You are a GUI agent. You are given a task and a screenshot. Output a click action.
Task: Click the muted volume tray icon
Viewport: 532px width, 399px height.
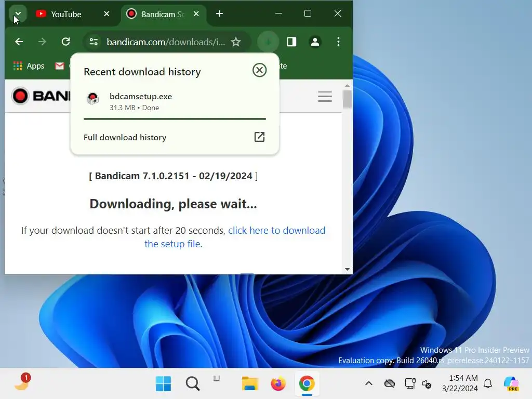[x=427, y=384]
